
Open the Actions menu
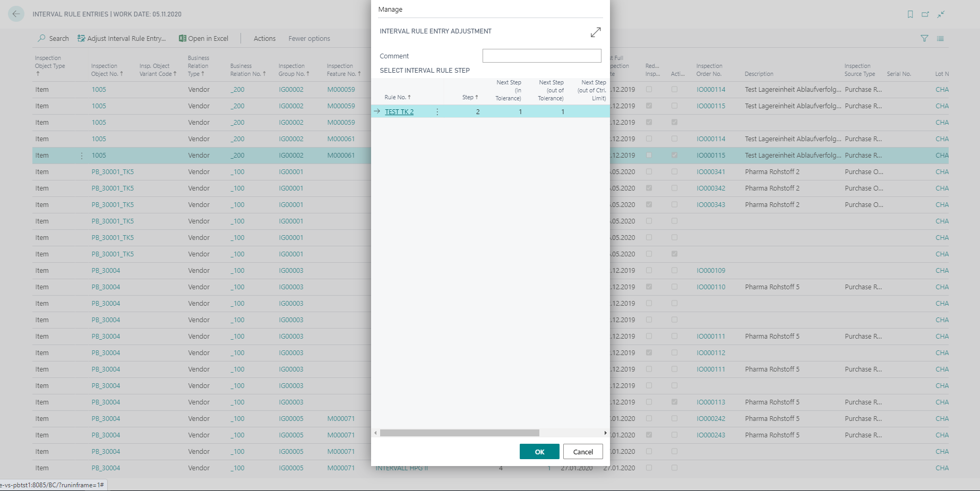click(264, 38)
